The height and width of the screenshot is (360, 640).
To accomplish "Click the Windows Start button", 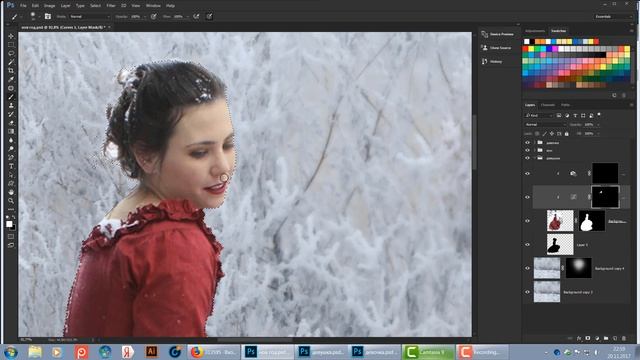I will (11, 352).
